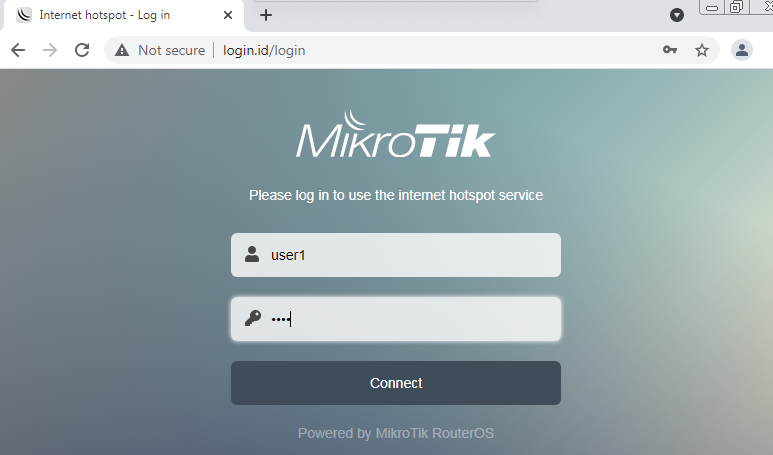Click the browser forward arrow
The width and height of the screenshot is (773, 455).
50,50
